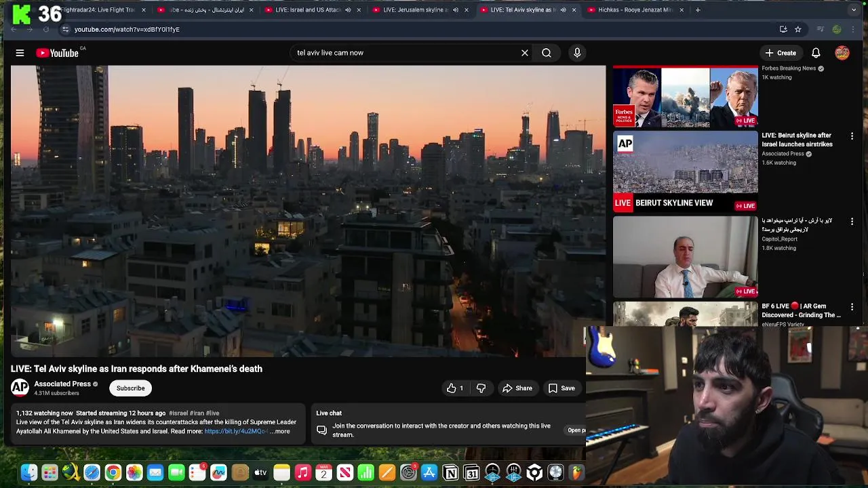Close the Tel Aviv skyline tab
868x488 pixels.
pyautogui.click(x=574, y=10)
